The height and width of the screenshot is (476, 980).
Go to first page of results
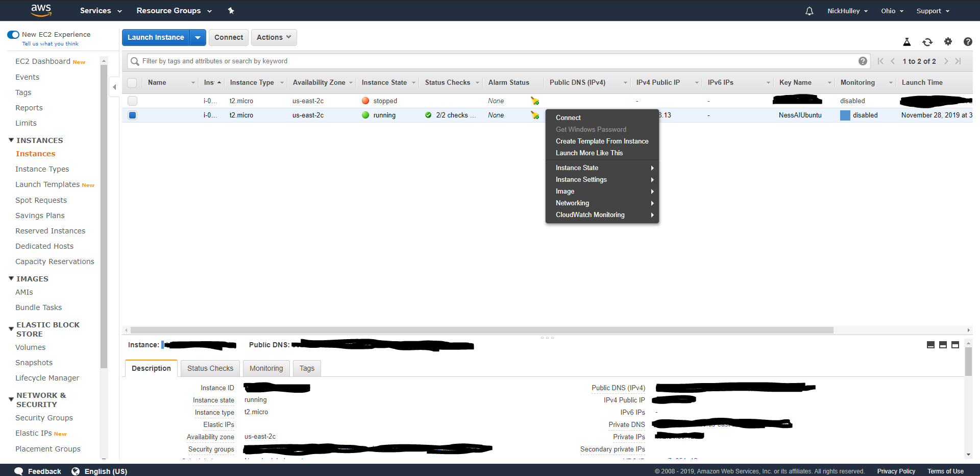[880, 61]
